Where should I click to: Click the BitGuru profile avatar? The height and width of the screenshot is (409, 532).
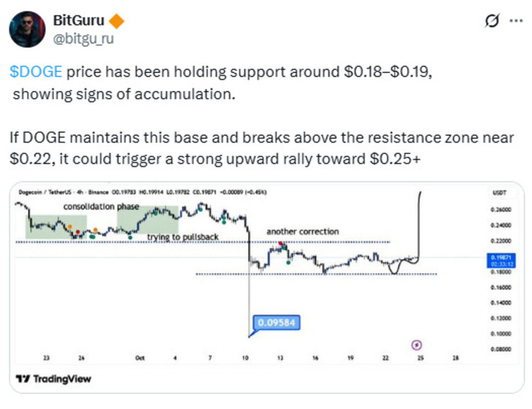tap(25, 28)
